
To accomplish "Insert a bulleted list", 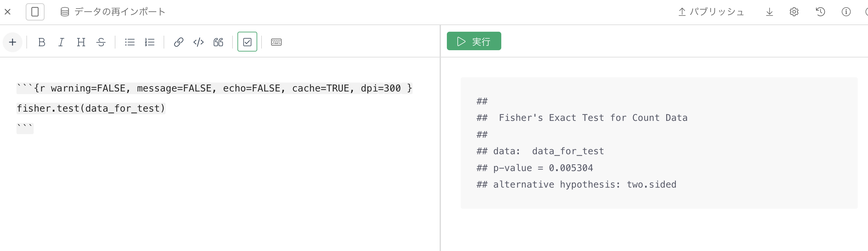I will [130, 42].
